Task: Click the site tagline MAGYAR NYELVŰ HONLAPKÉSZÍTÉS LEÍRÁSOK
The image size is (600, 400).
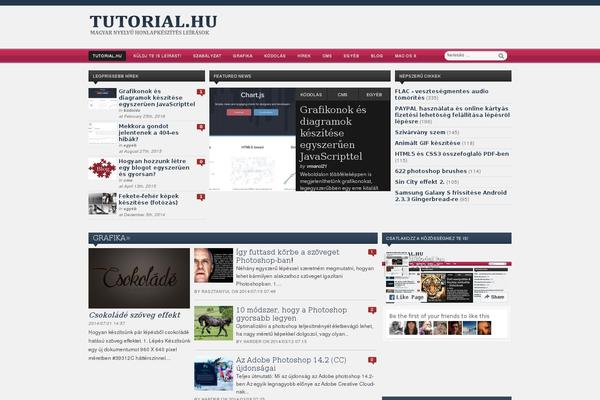Action: (150, 33)
